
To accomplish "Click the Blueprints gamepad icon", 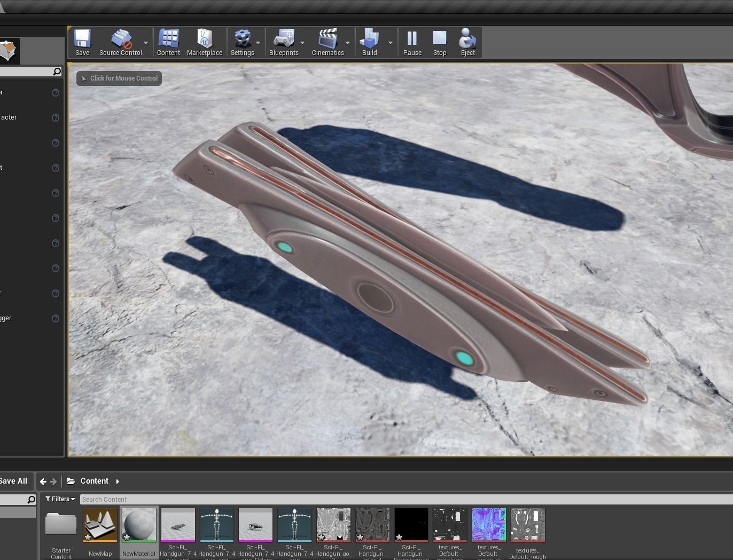I will point(284,42).
